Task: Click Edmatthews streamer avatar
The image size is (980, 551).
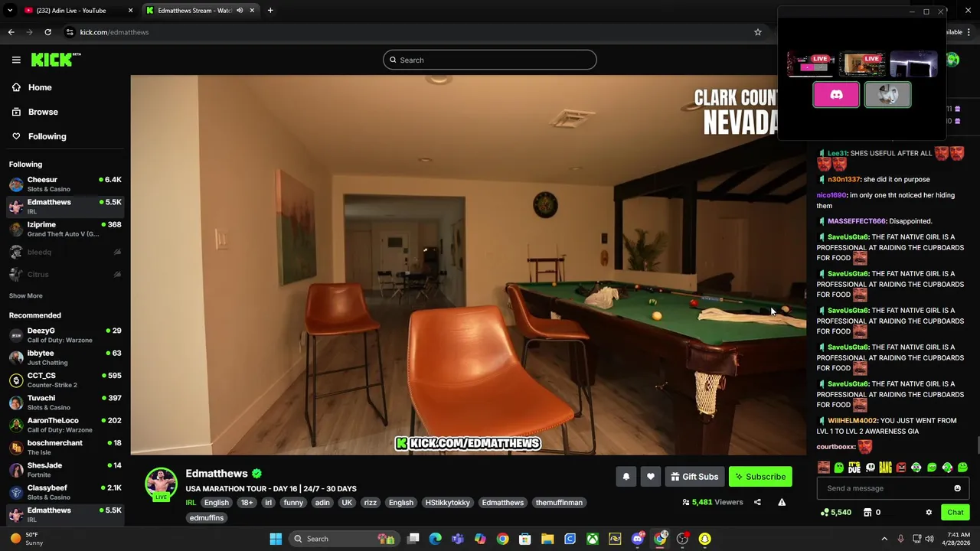Action: [x=161, y=484]
